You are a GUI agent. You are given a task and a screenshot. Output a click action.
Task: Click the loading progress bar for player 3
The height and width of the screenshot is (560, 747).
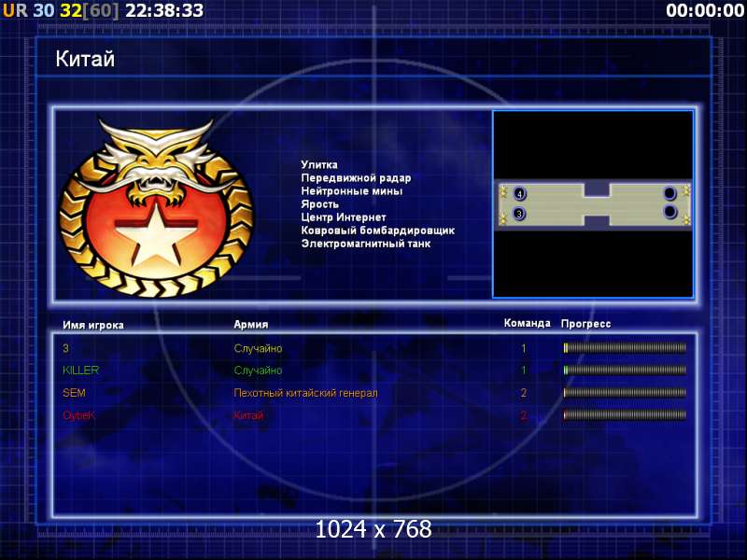click(x=625, y=348)
